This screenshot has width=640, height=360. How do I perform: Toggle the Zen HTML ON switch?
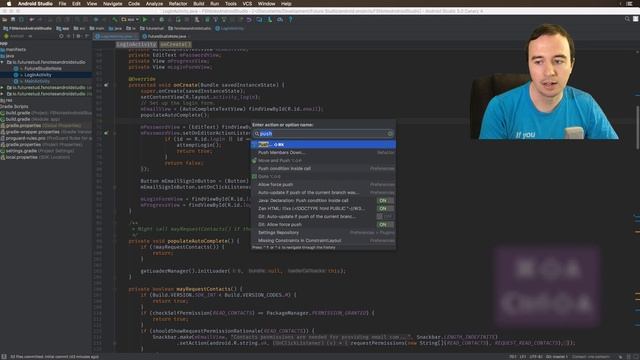[385, 209]
